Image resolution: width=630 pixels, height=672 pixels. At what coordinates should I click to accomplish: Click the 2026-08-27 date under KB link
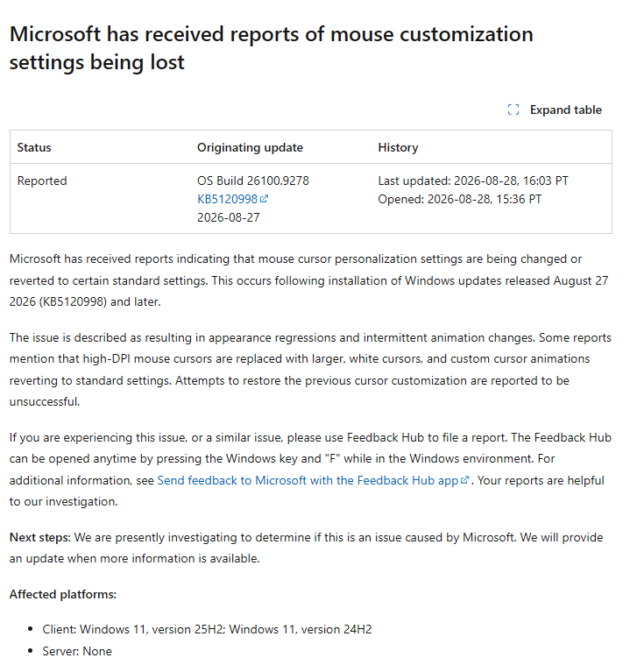[229, 217]
